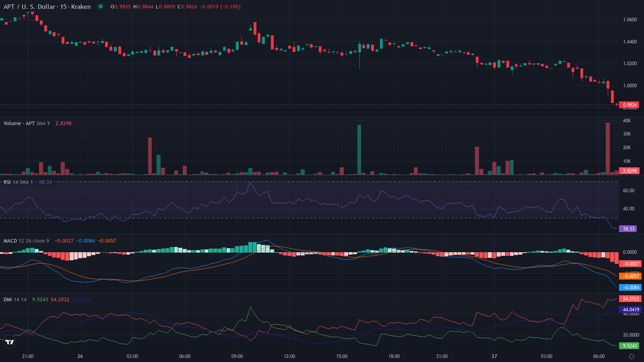644x362 pixels.
Task: Click the 20K volume axis label
Action: pyautogui.click(x=626, y=147)
